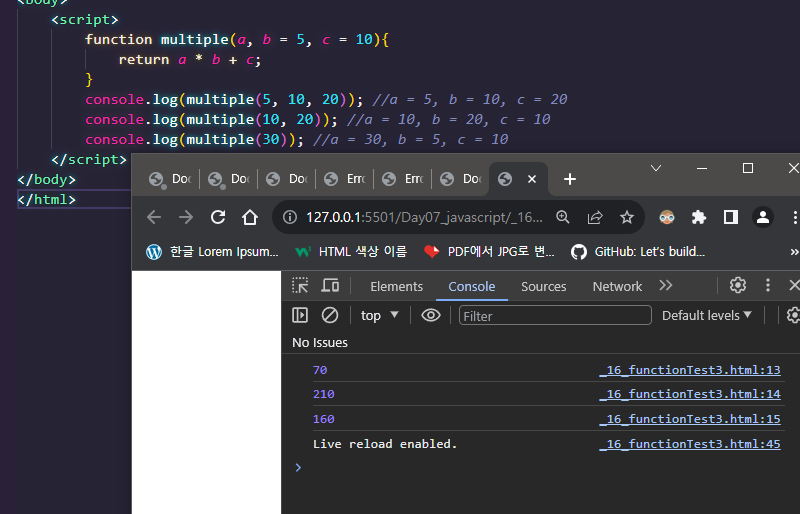
Task: Open source link _16_functionTest3.html:13
Action: point(690,370)
